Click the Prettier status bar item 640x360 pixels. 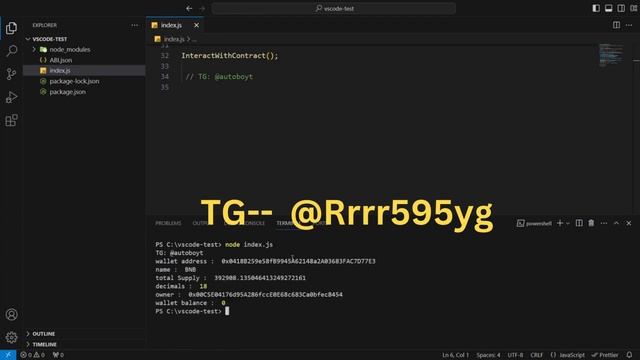coord(605,355)
